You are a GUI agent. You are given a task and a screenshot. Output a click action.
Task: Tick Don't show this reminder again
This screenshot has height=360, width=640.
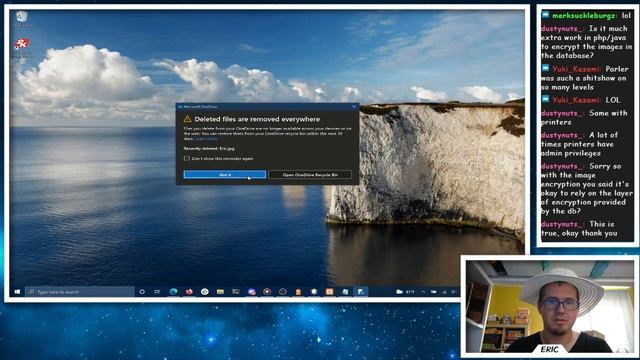(x=187, y=158)
